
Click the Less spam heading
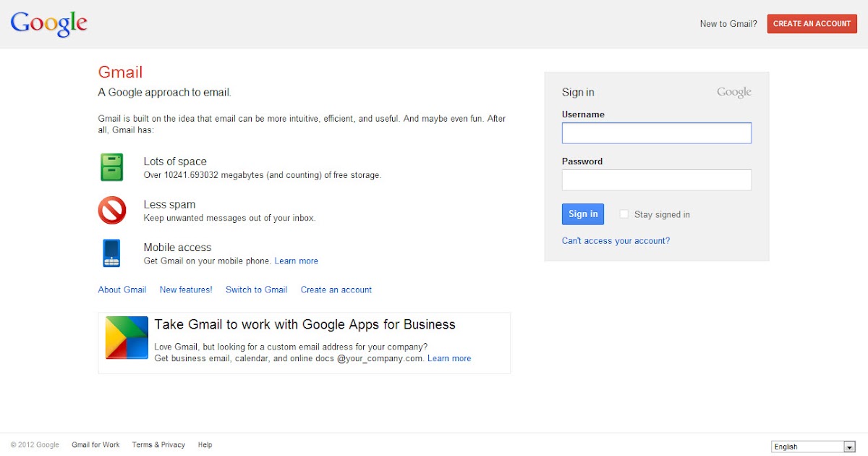tap(170, 205)
